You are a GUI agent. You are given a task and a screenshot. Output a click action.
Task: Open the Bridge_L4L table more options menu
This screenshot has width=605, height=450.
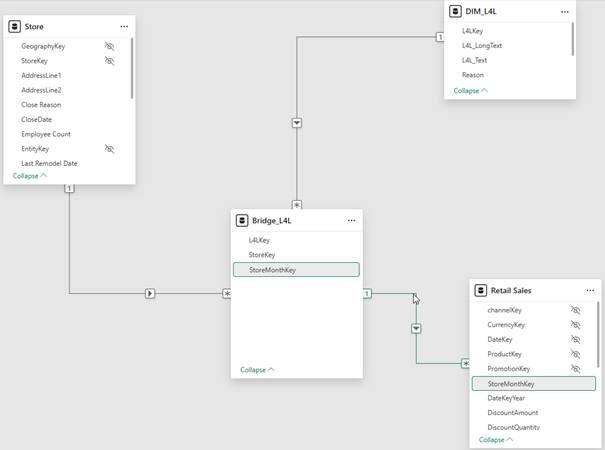pos(351,220)
